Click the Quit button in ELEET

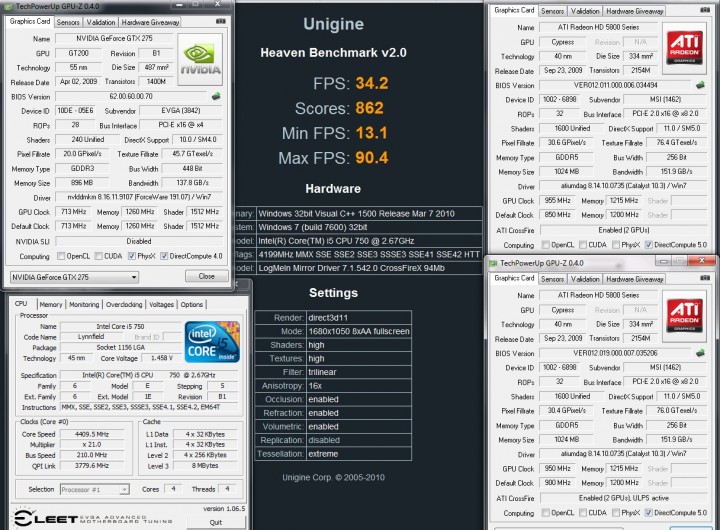pyautogui.click(x=216, y=522)
